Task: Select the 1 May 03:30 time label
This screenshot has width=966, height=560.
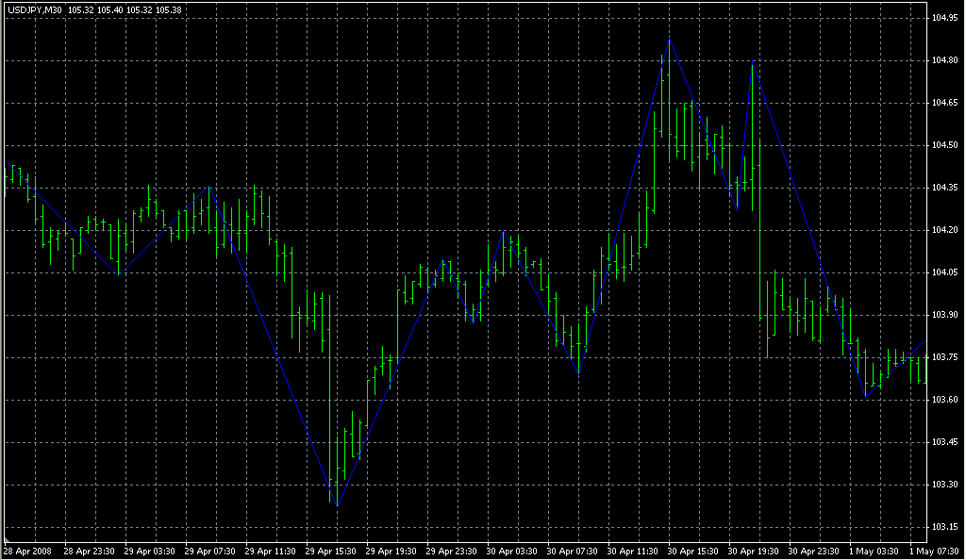Action: click(874, 551)
